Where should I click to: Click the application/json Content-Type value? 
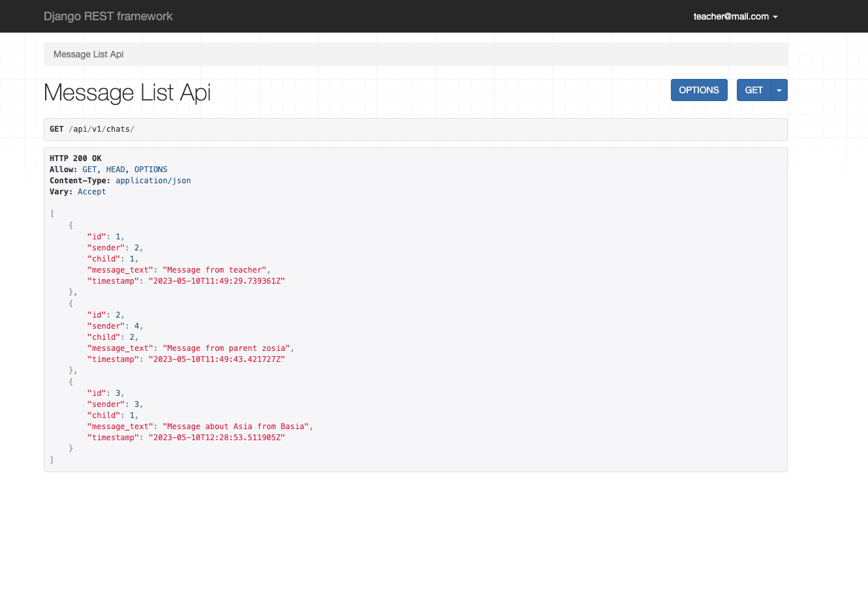[x=153, y=180]
